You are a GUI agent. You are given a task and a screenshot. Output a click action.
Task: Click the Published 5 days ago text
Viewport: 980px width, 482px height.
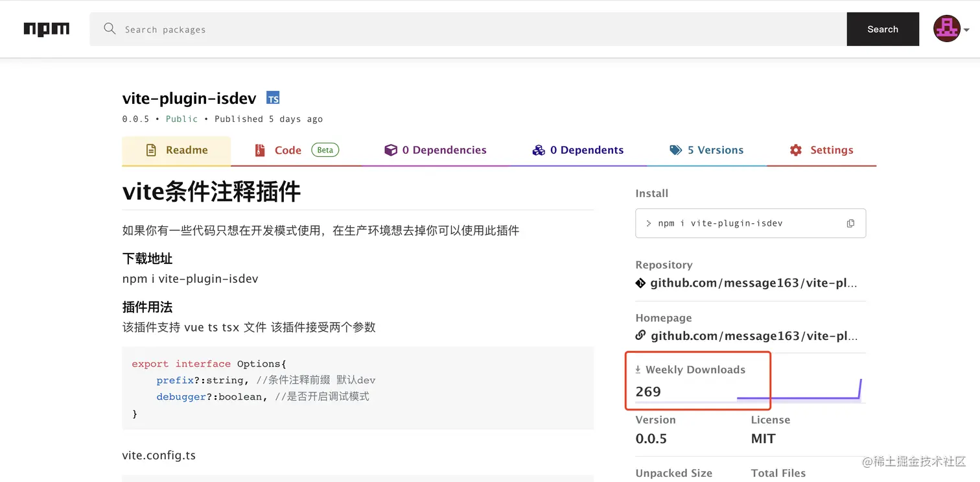point(268,119)
